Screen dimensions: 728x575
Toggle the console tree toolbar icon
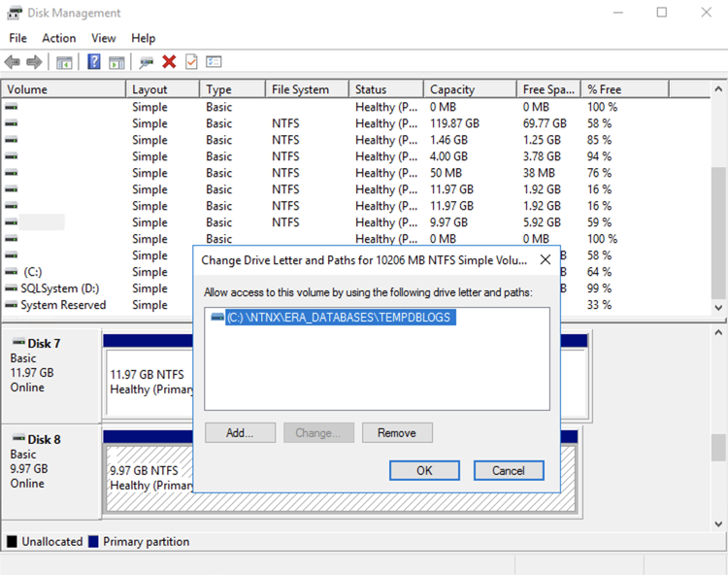pyautogui.click(x=64, y=62)
